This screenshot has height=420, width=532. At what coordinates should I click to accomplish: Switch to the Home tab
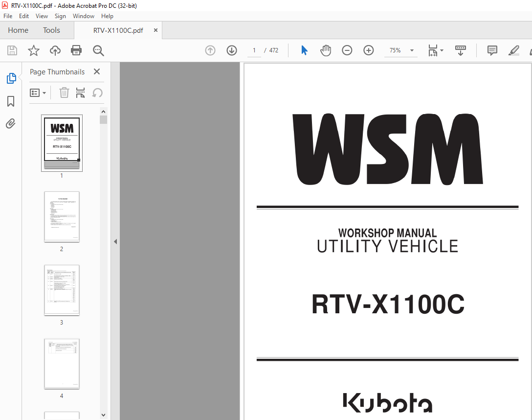pyautogui.click(x=18, y=30)
